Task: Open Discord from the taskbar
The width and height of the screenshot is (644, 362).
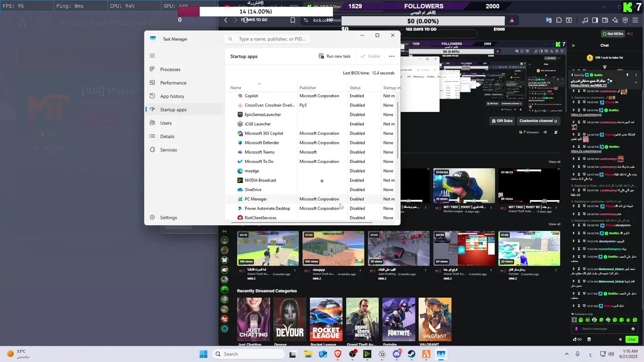Action: 397,354
